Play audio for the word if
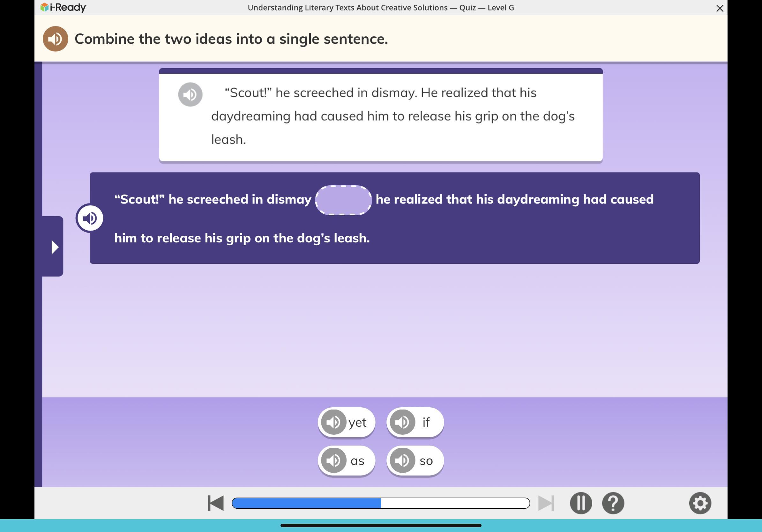Viewport: 762px width, 532px height. point(402,422)
